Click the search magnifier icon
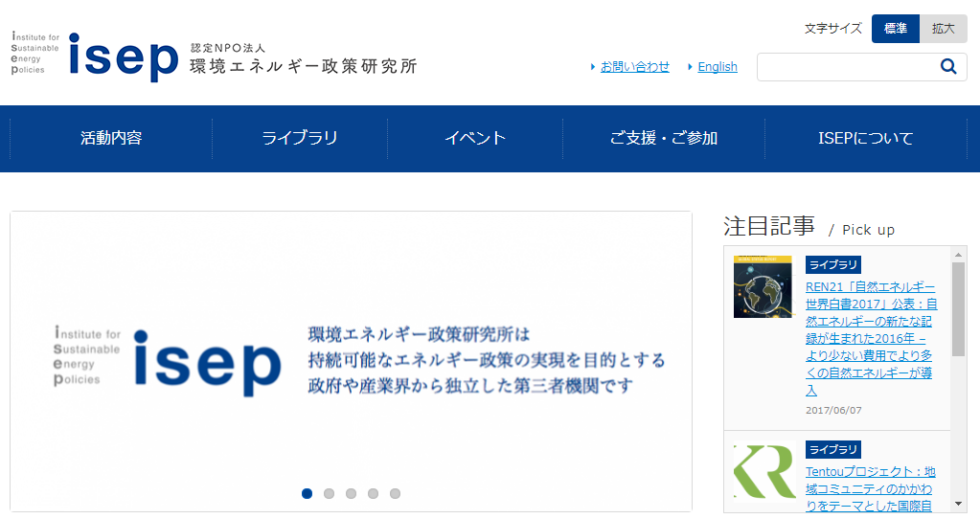Image resolution: width=980 pixels, height=519 pixels. pyautogui.click(x=948, y=66)
